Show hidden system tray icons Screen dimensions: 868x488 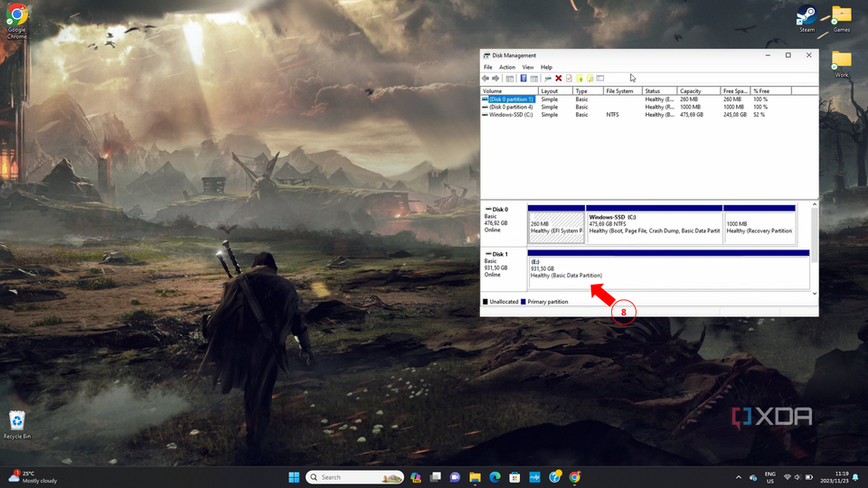[x=739, y=477]
